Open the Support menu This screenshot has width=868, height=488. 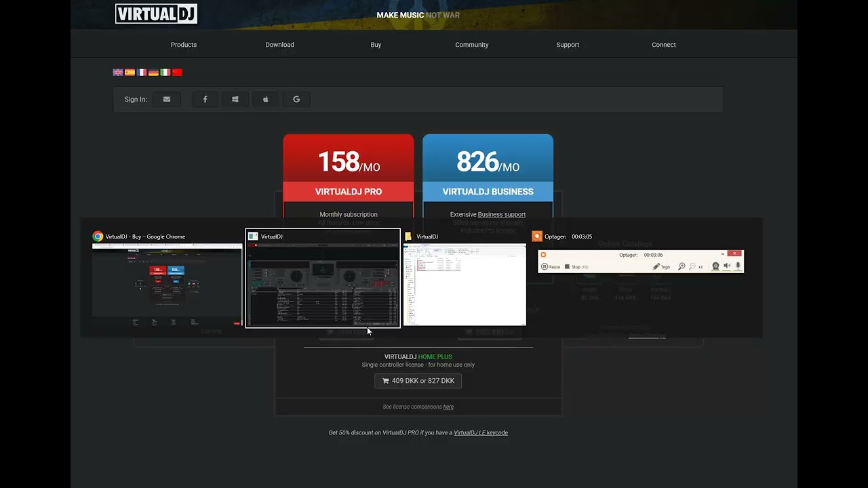click(568, 45)
